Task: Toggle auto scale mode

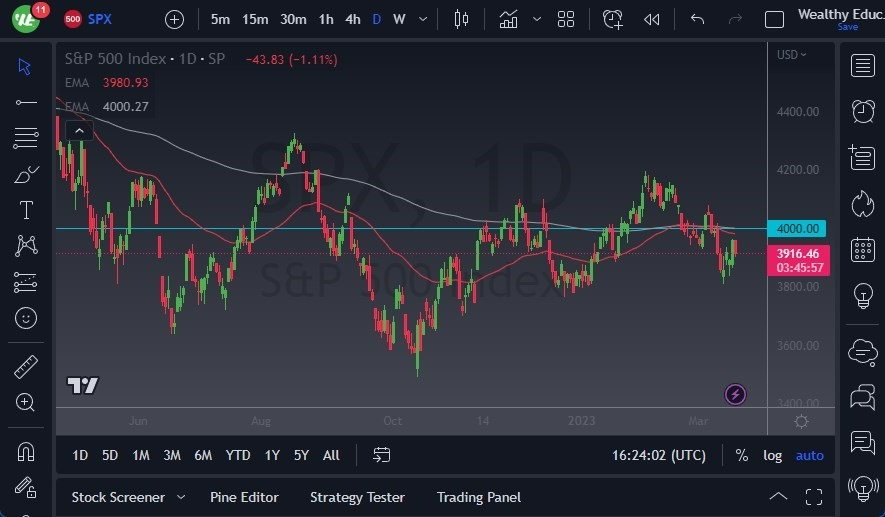Action: click(x=809, y=455)
